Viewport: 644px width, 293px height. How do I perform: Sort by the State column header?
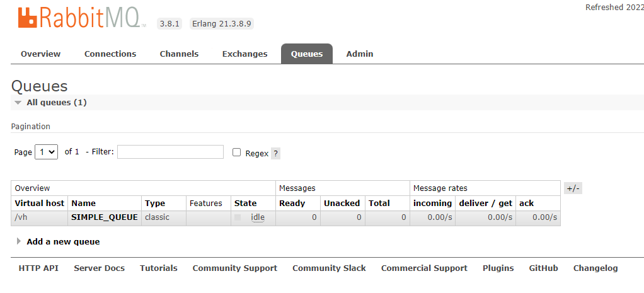pos(246,204)
